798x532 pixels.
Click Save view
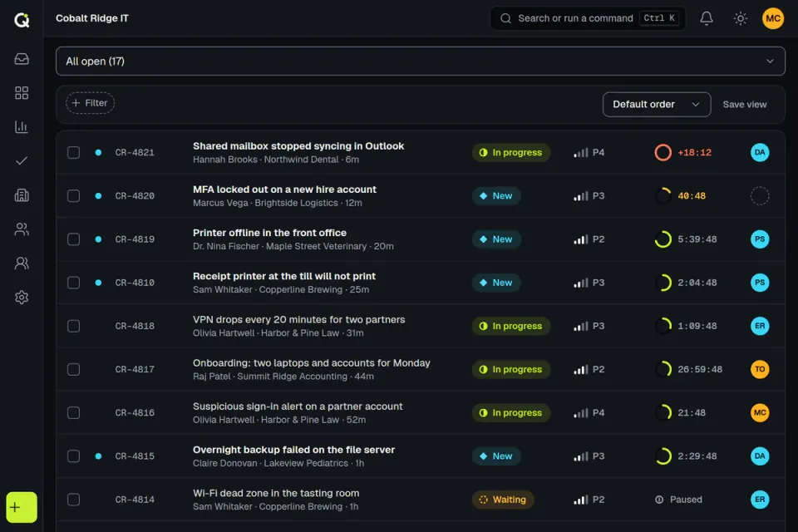(745, 105)
